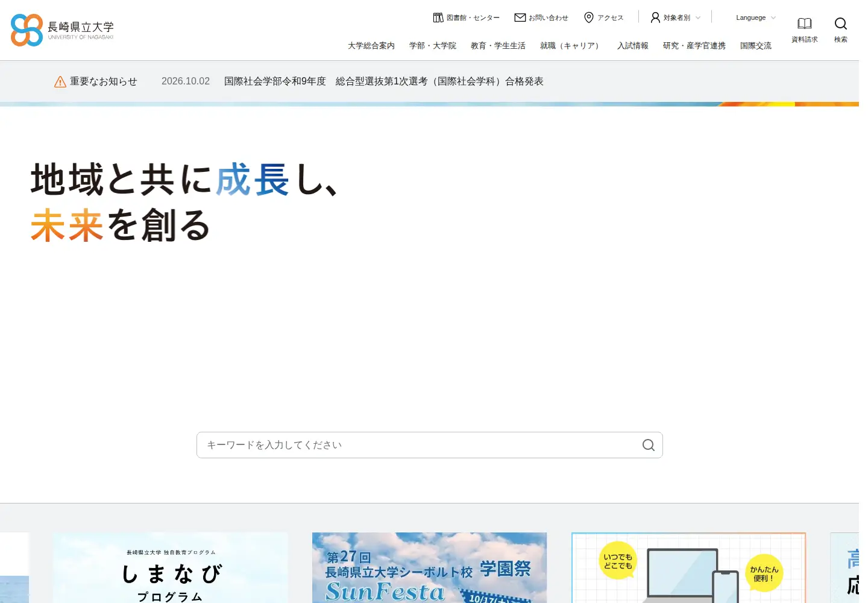Open the SunFesta 学園祭 banner

tap(429, 567)
